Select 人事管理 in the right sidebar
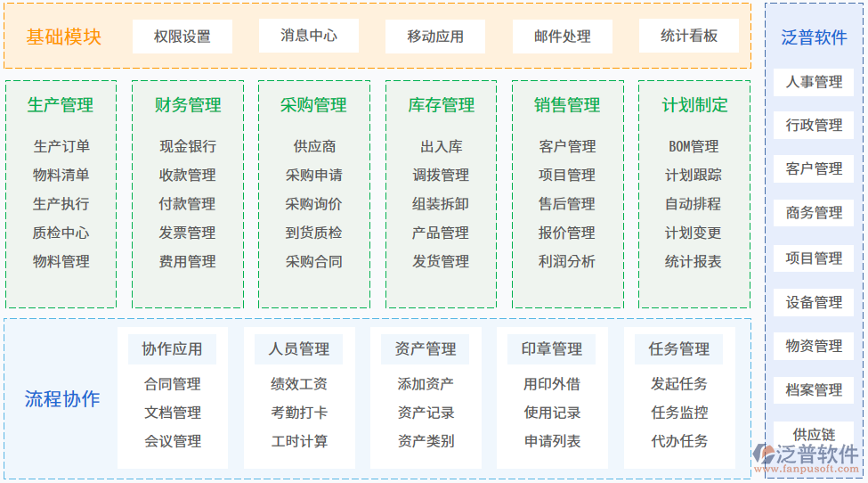The height and width of the screenshot is (483, 868). (x=814, y=82)
